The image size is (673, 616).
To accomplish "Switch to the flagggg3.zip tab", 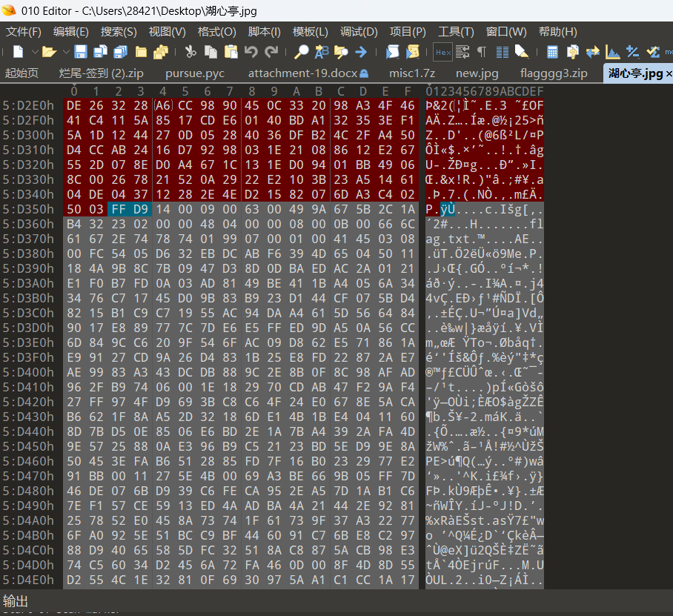I will [554, 73].
